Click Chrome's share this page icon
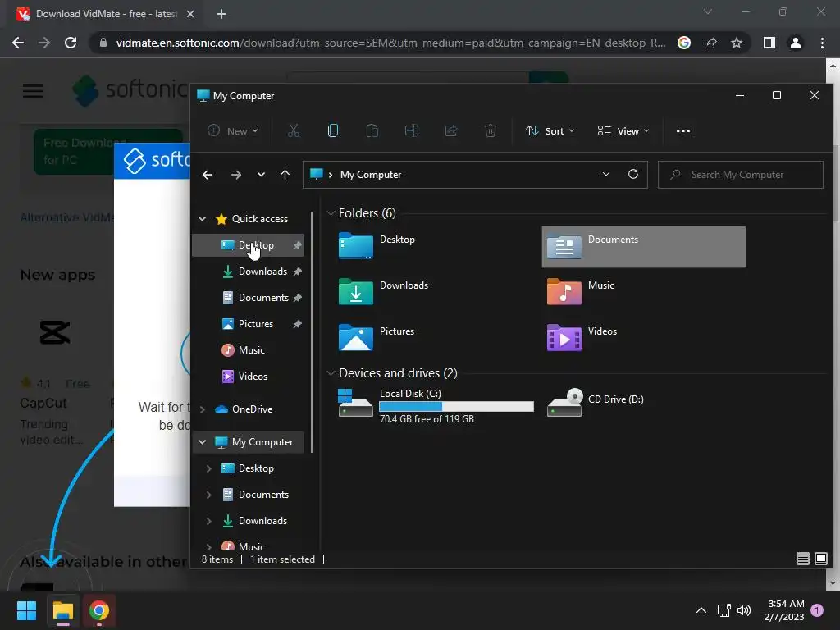 click(710, 43)
